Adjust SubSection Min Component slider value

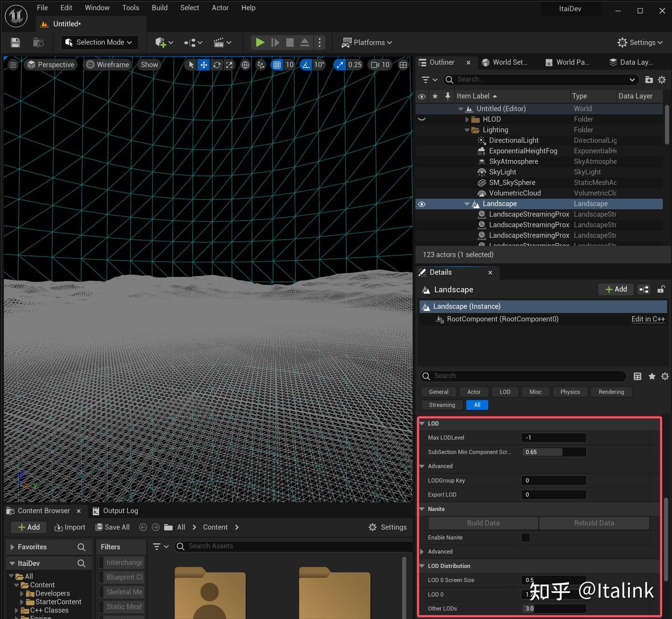[x=553, y=452]
